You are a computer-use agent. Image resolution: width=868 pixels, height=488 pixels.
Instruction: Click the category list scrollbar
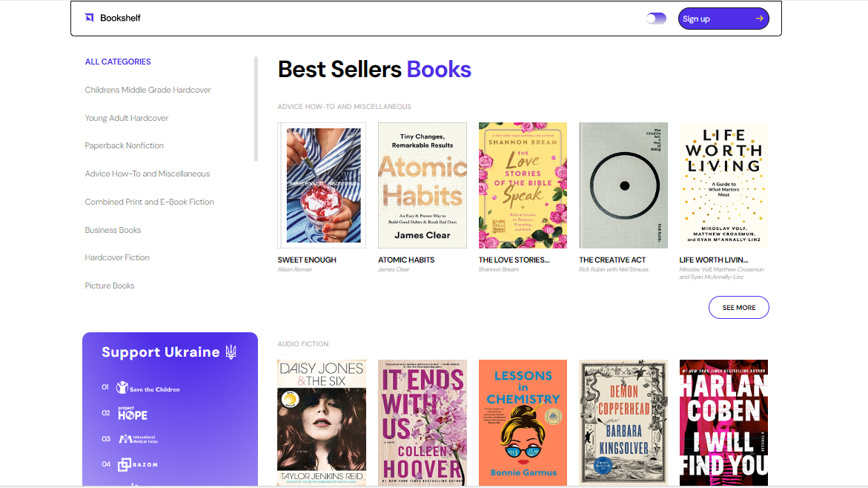256,109
